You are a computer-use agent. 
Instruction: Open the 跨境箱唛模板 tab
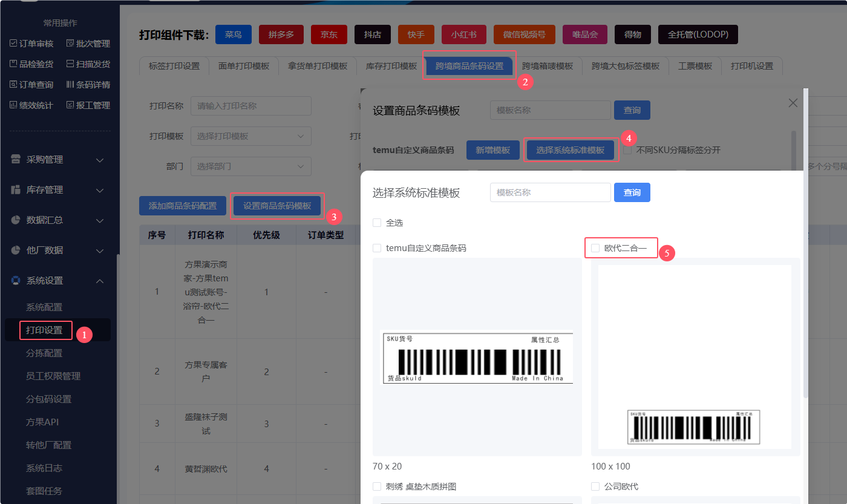pyautogui.click(x=548, y=66)
